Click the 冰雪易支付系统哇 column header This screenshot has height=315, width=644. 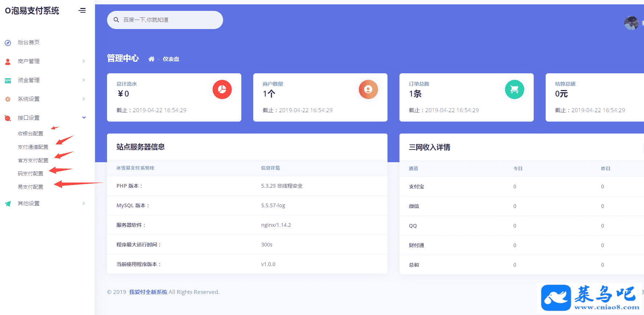tap(135, 168)
